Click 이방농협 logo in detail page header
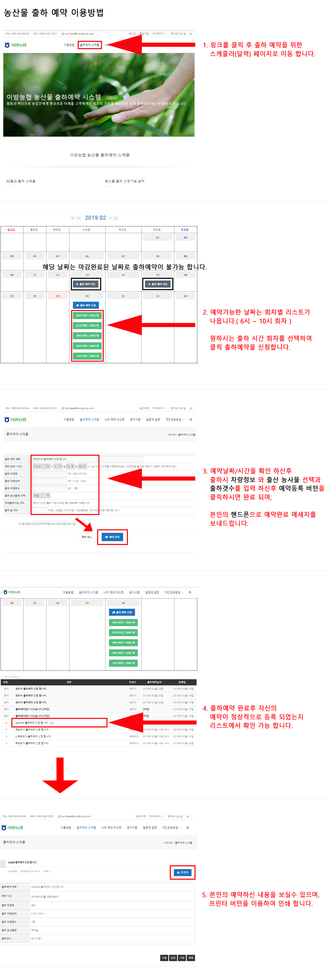This screenshot has height=980, width=328. [13, 828]
